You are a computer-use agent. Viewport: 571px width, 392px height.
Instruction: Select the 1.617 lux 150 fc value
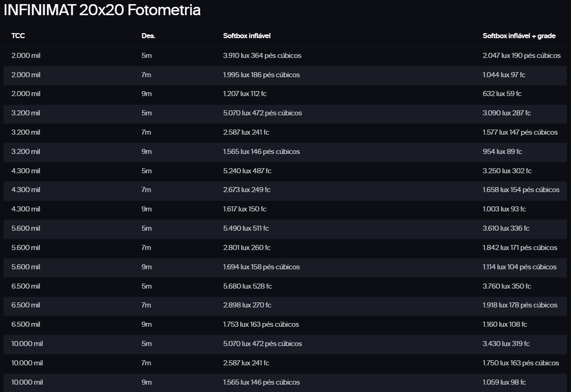click(245, 209)
